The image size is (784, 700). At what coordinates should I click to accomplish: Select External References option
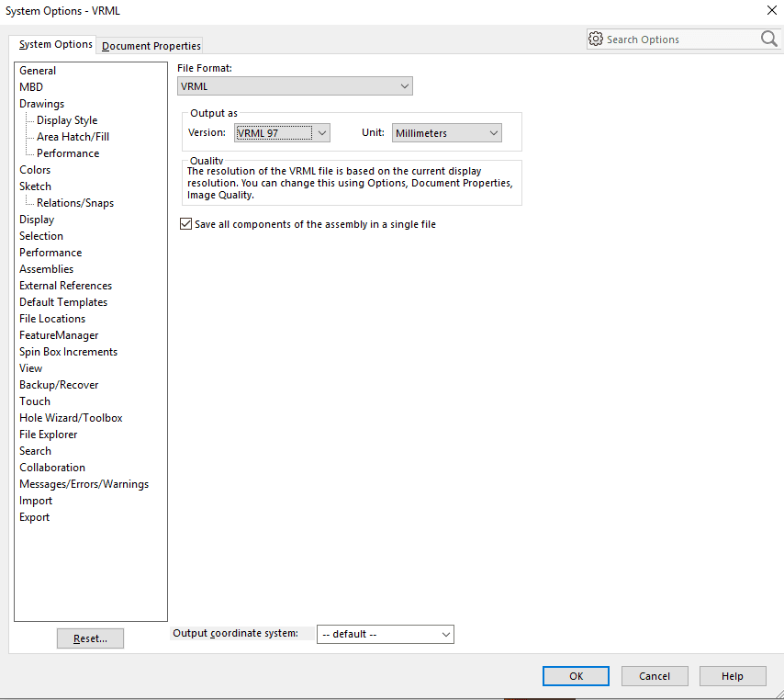coord(65,285)
